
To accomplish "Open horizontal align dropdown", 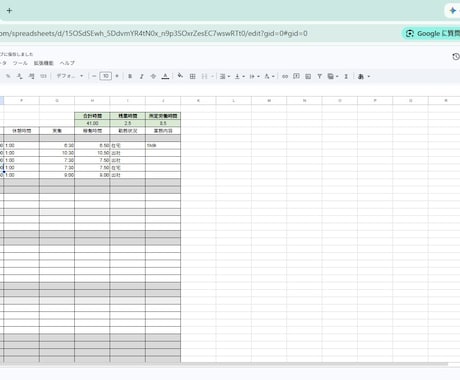I will coord(225,76).
